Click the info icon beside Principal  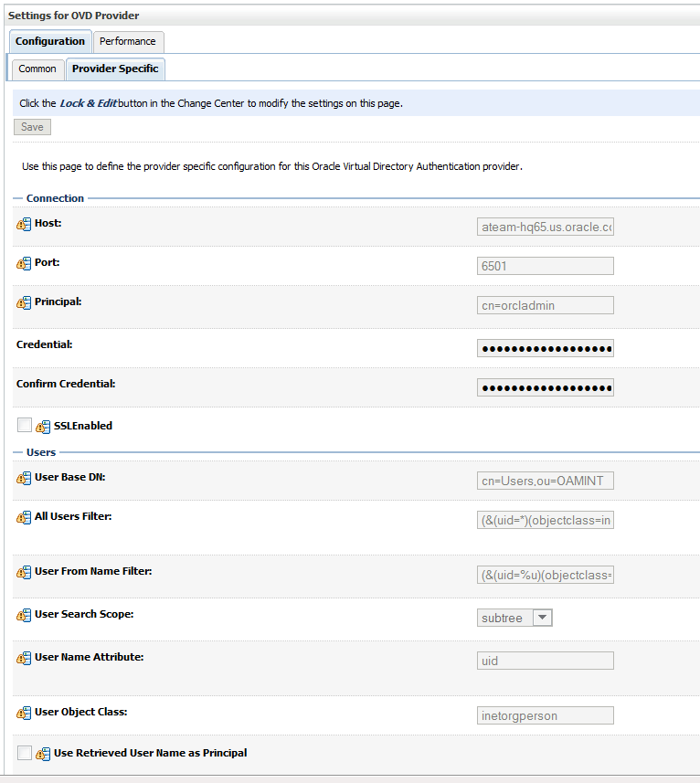[24, 302]
